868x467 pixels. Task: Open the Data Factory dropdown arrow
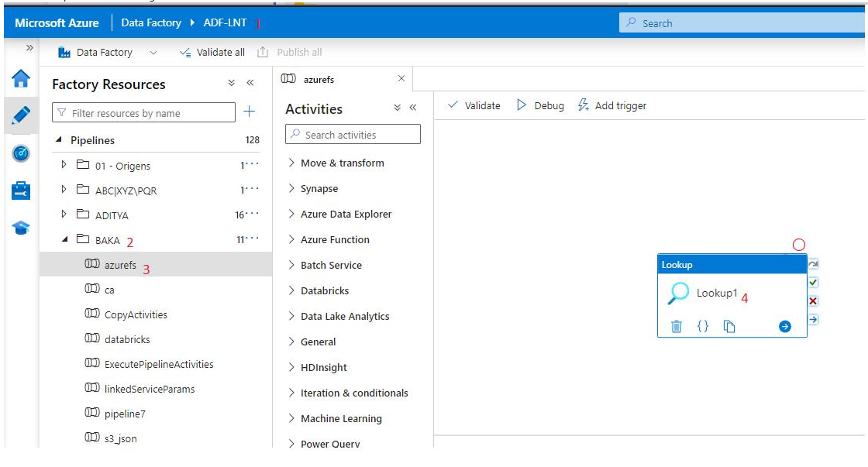point(153,53)
